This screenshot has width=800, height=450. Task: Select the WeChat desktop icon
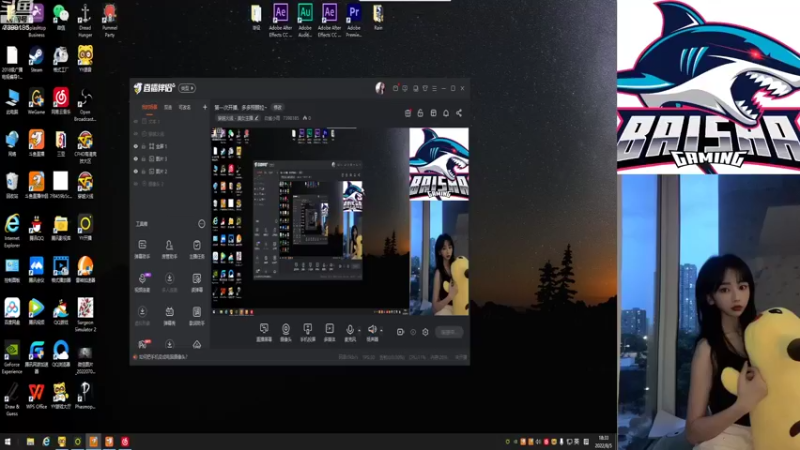pos(61,16)
